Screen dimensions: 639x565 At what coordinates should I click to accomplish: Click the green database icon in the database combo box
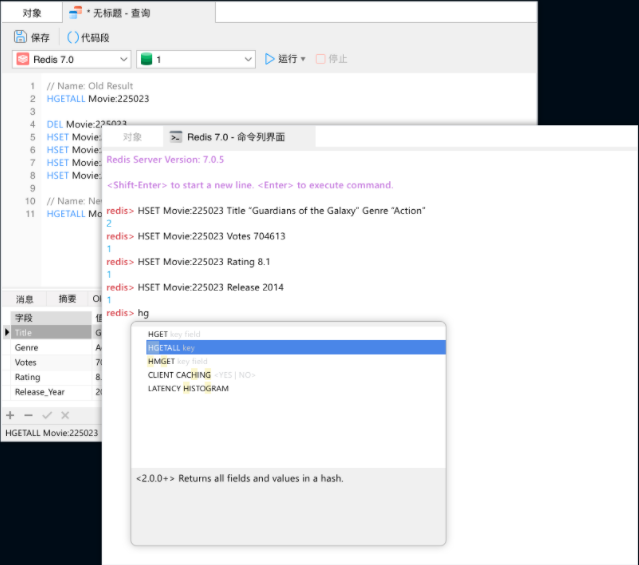coord(146,59)
